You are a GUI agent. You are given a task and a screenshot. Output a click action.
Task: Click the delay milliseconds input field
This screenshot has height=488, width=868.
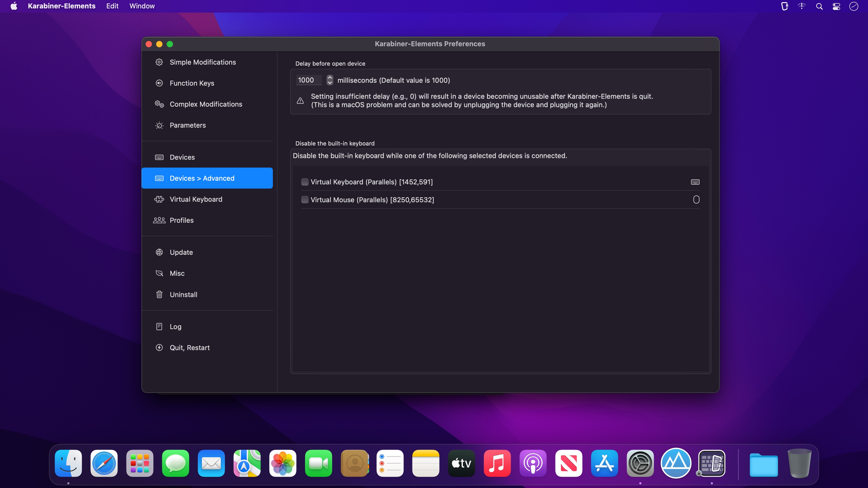click(309, 80)
